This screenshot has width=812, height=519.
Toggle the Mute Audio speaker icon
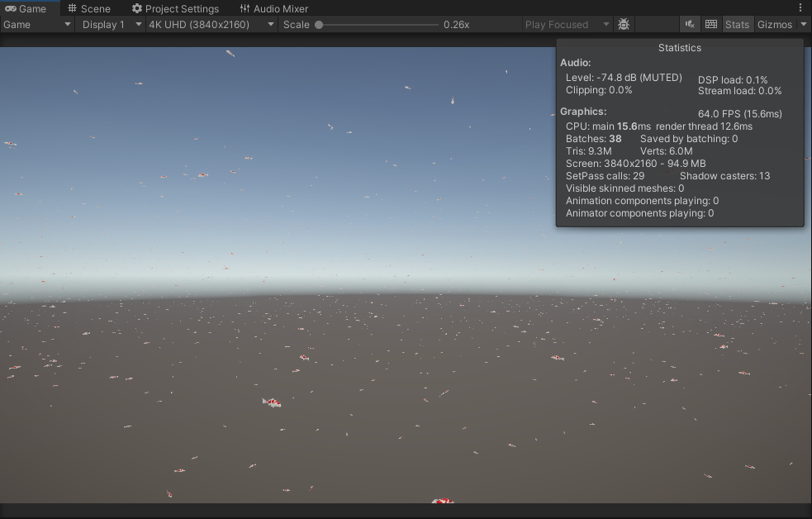click(x=690, y=24)
